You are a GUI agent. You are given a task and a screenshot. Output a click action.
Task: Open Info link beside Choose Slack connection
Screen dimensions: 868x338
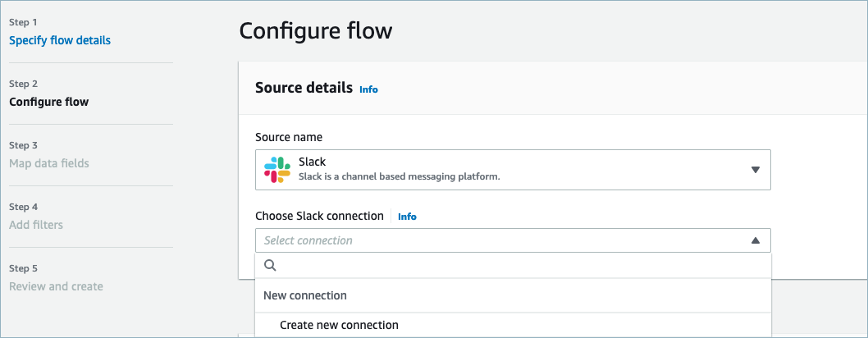[x=407, y=217]
